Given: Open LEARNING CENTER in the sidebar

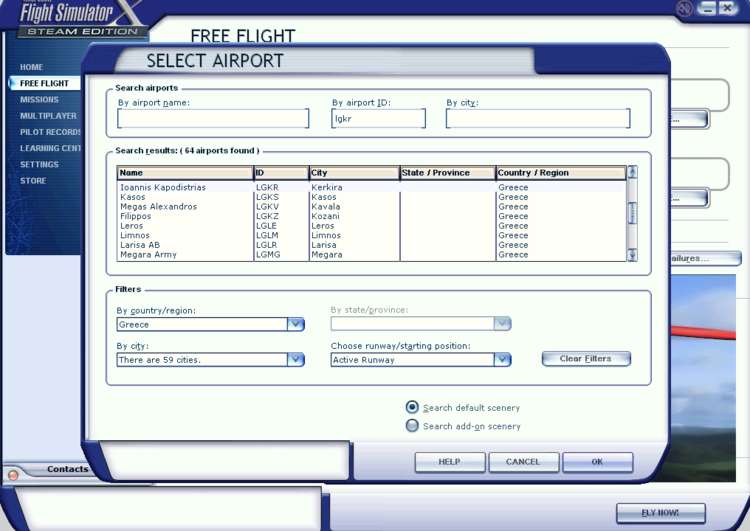Looking at the screenshot, I should click(x=50, y=148).
